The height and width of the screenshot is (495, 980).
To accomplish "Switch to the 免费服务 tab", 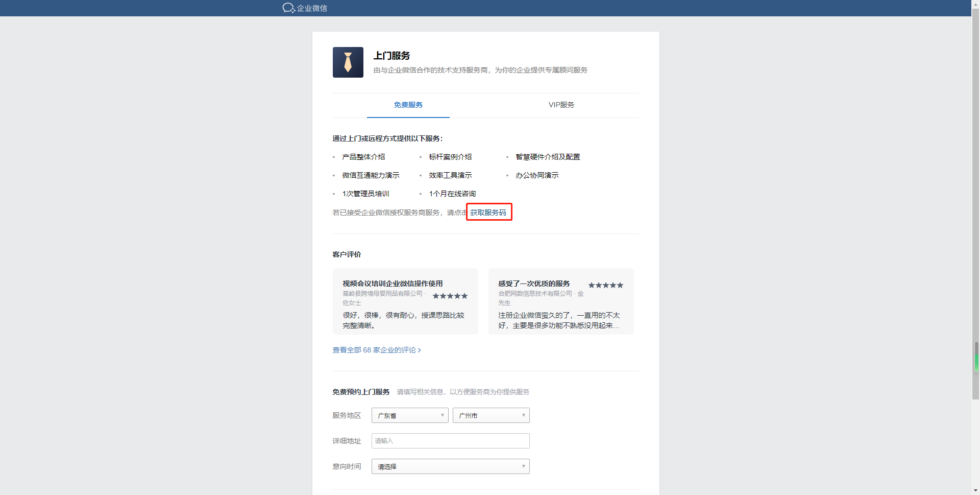I will tap(408, 105).
